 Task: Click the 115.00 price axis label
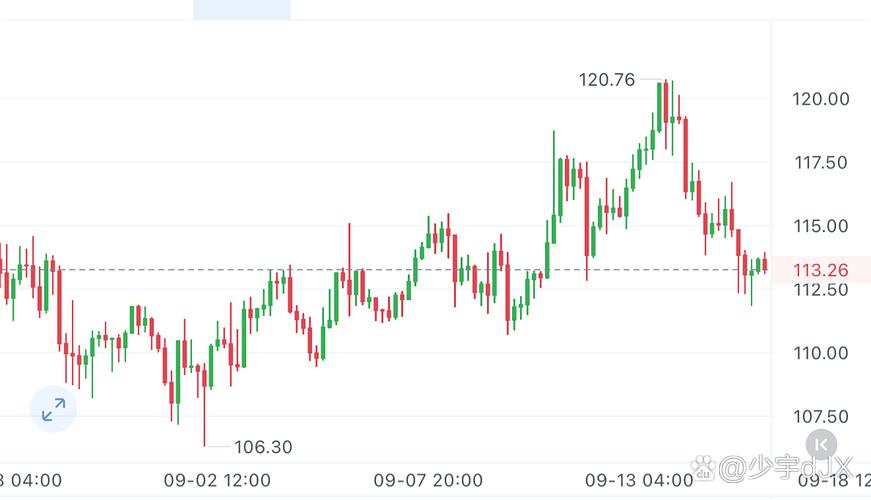(820, 226)
